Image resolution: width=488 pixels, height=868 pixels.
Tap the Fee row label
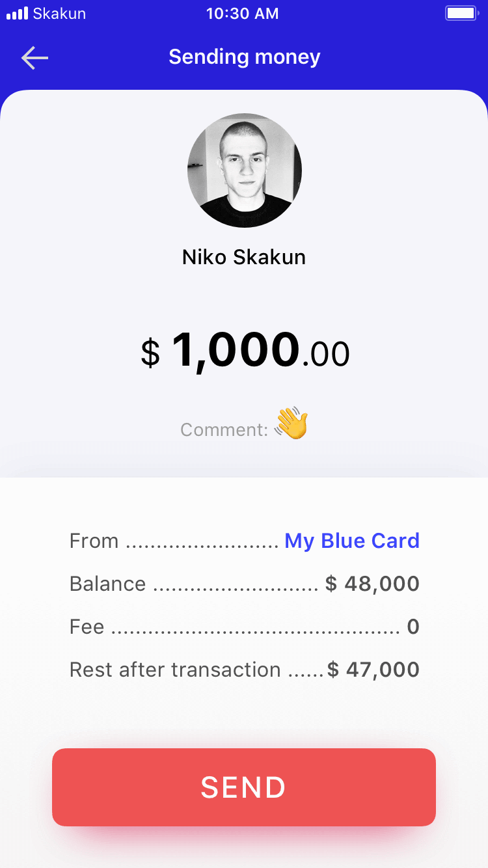[x=87, y=627]
